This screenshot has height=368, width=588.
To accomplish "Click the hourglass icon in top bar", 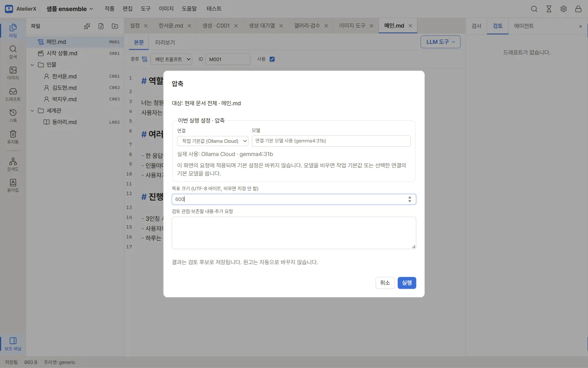I will tap(549, 9).
